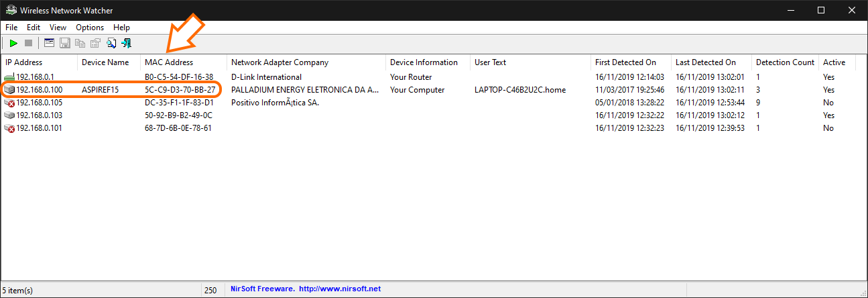The image size is (868, 298).
Task: Open the Options menu
Action: point(90,28)
